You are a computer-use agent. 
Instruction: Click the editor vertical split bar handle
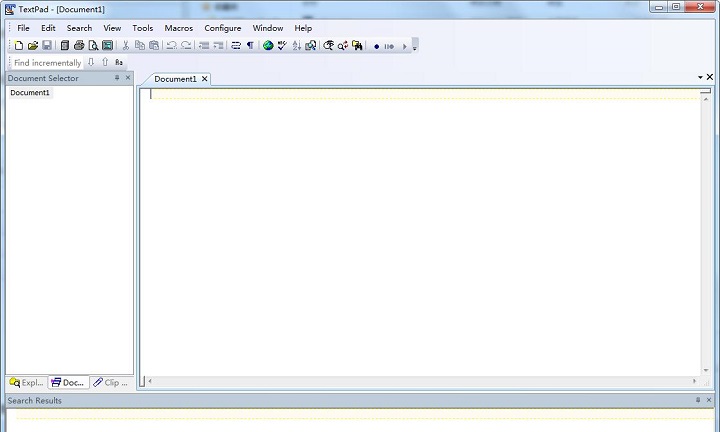[142, 381]
